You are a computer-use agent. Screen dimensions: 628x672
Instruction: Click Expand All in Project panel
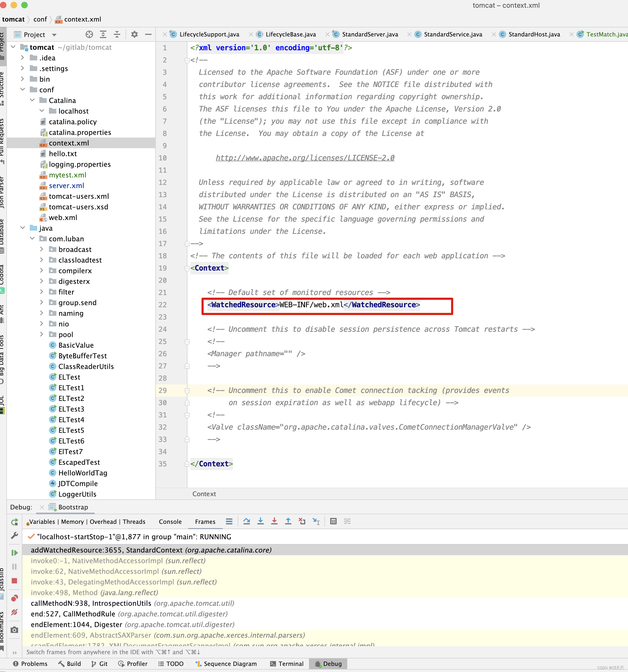pos(103,34)
